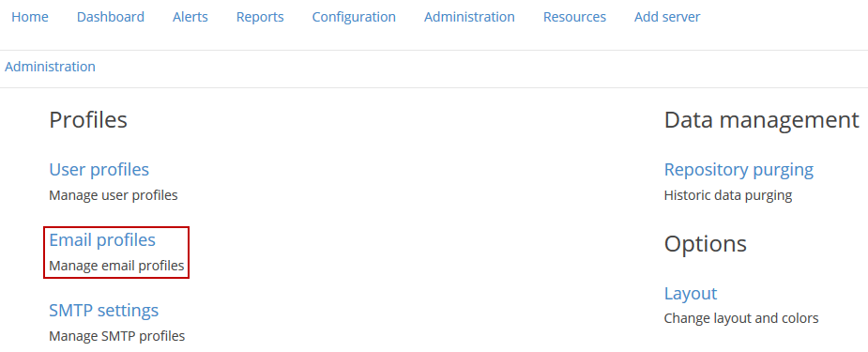This screenshot has height=352, width=868.
Task: Open the Repository purging link
Action: 739,170
